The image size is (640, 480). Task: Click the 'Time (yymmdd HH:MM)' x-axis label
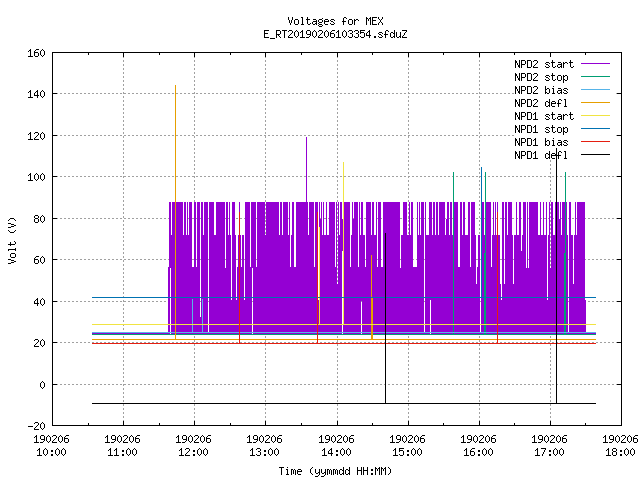pyautogui.click(x=335, y=471)
